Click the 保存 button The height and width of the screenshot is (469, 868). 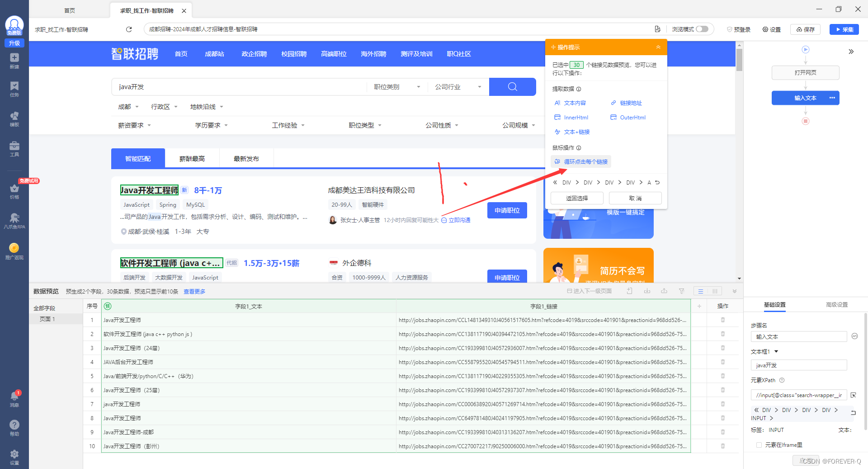coord(805,29)
